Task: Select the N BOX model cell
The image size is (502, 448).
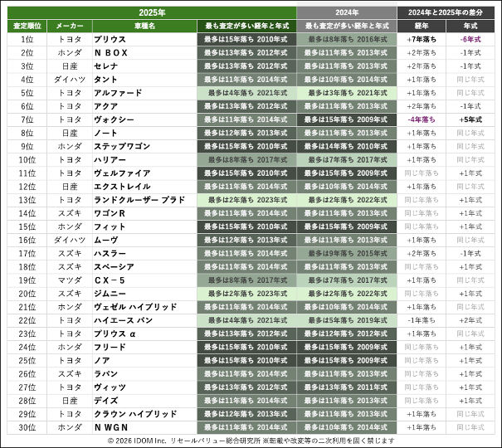Action: click(x=111, y=52)
